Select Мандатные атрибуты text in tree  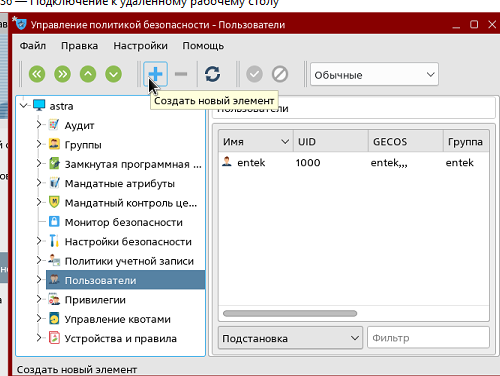(120, 184)
